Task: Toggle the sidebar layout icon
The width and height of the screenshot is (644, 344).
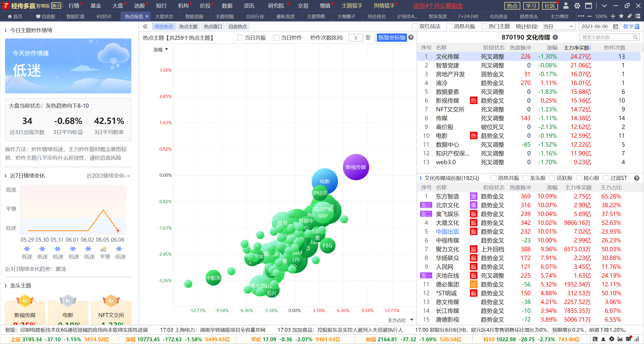Action: click(638, 16)
